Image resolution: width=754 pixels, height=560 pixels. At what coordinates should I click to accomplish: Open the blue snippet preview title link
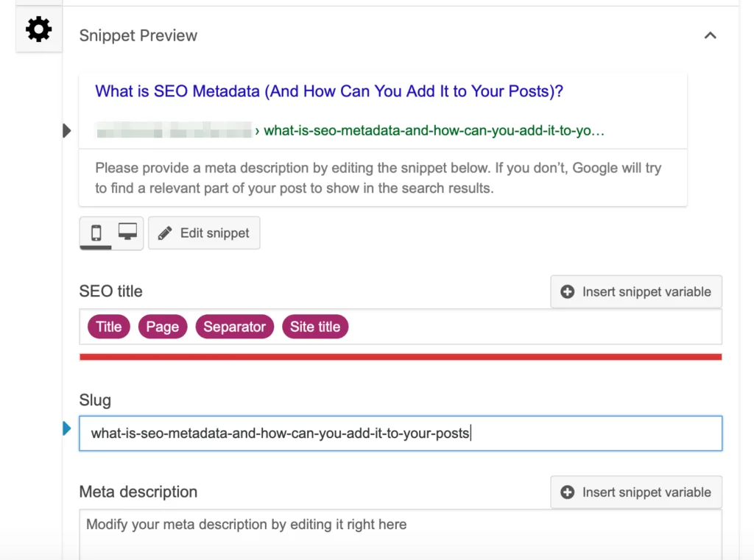click(329, 91)
